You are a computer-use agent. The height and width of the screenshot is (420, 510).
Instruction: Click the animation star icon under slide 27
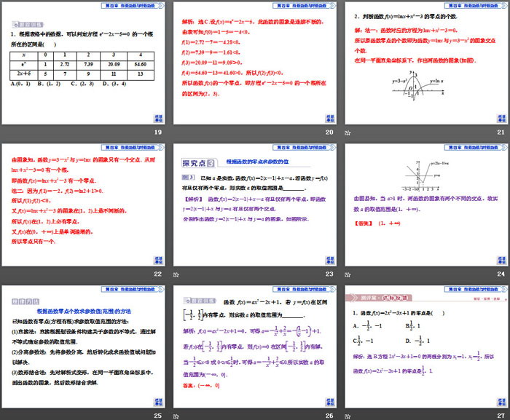pyautogui.click(x=348, y=416)
